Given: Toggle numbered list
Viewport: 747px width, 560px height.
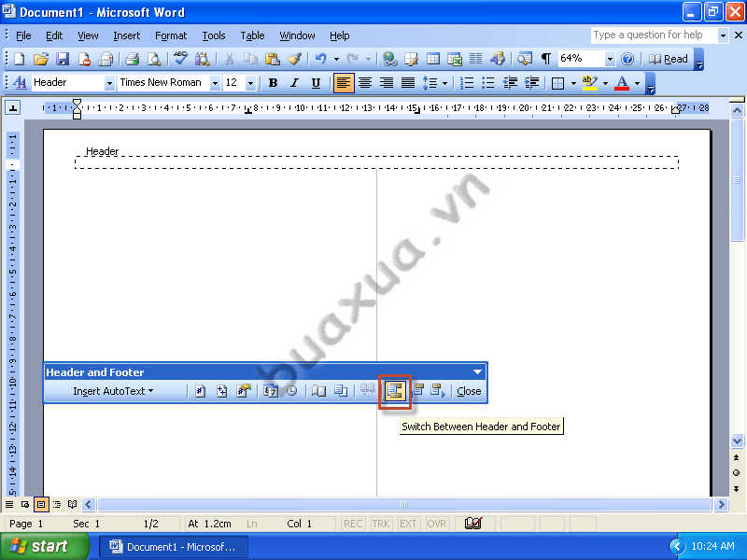Looking at the screenshot, I should point(466,83).
